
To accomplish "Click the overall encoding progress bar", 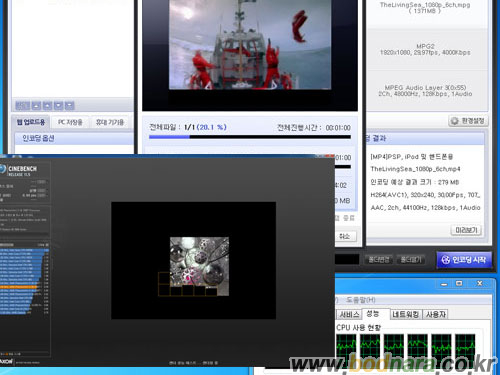I will [250, 137].
